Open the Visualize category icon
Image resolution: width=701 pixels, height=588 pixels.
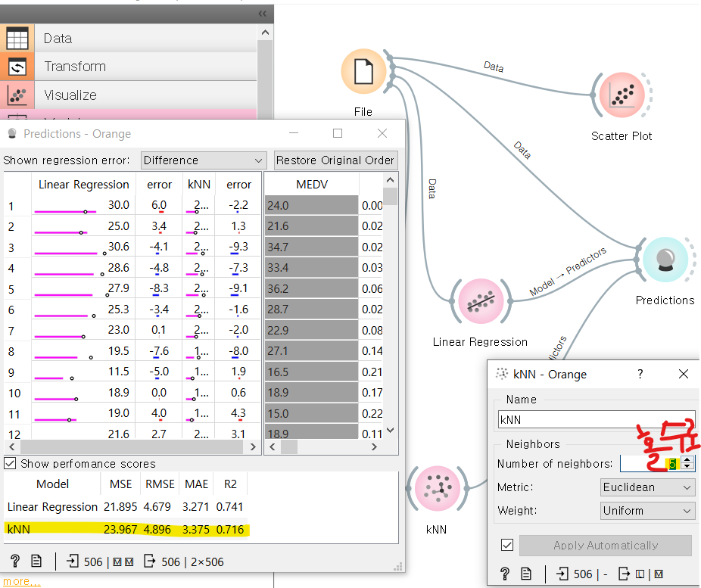(17, 95)
